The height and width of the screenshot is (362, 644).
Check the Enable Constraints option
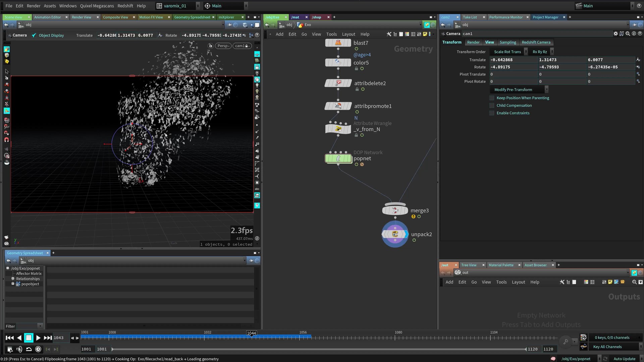click(492, 113)
